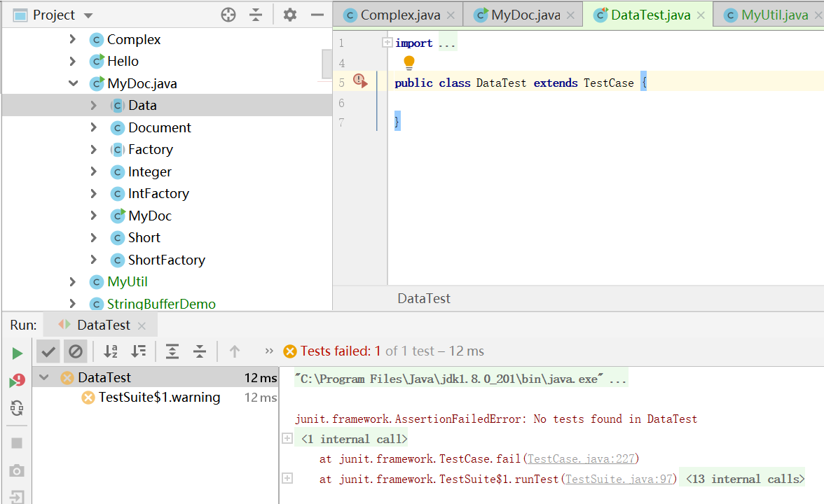
Task: Collapse all in Project panel
Action: [x=256, y=15]
